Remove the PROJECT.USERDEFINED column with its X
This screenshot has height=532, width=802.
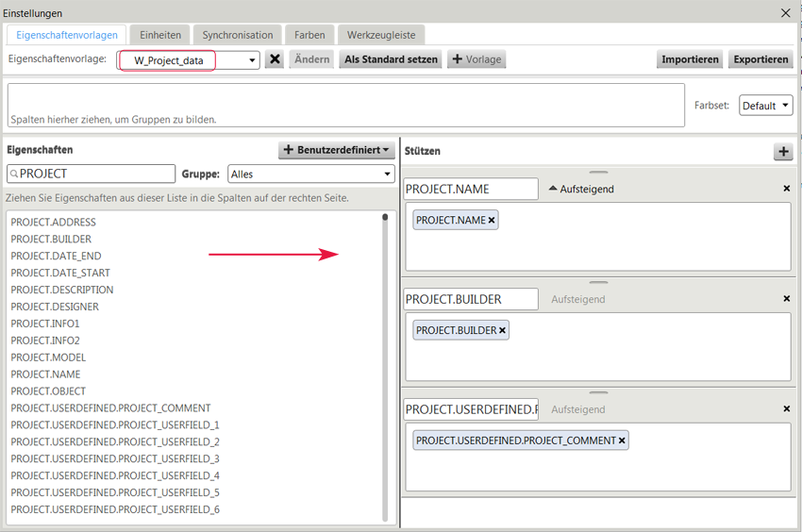787,409
